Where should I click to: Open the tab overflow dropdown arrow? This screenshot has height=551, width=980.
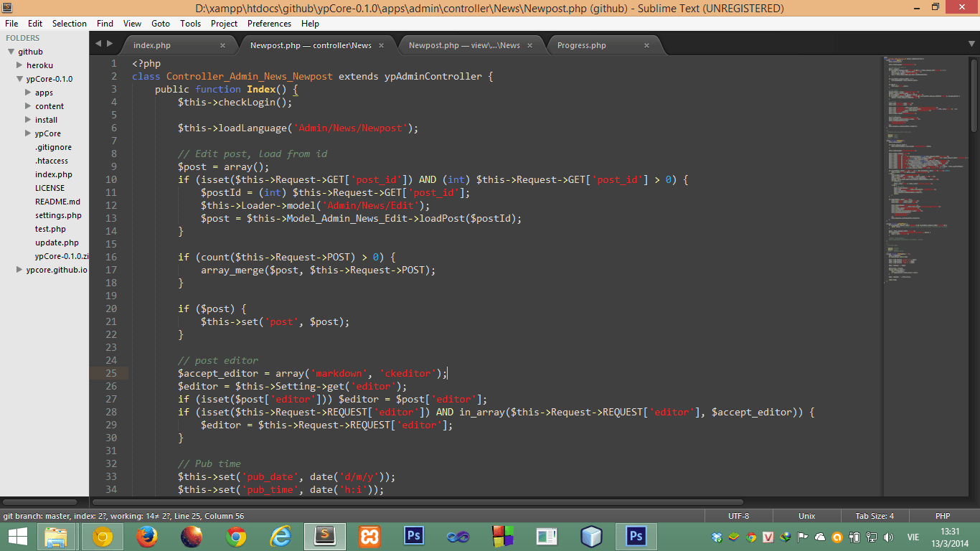971,44
